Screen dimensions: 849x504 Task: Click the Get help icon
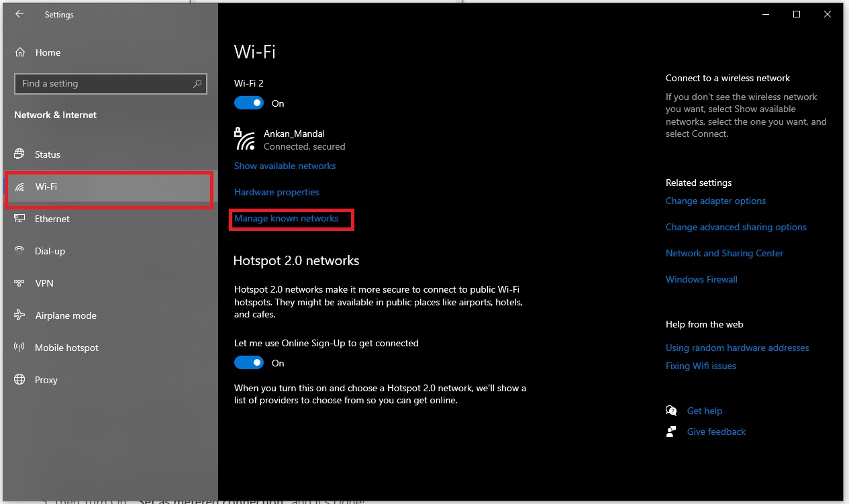670,410
